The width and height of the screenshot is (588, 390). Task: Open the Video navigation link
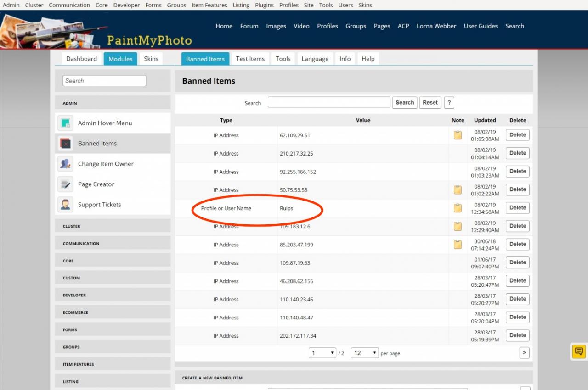pyautogui.click(x=301, y=26)
